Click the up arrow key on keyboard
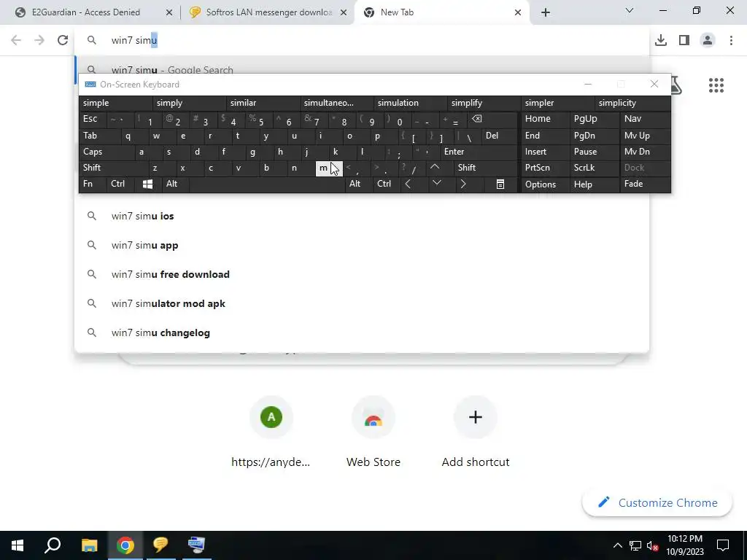The height and width of the screenshot is (560, 747). [x=435, y=167]
